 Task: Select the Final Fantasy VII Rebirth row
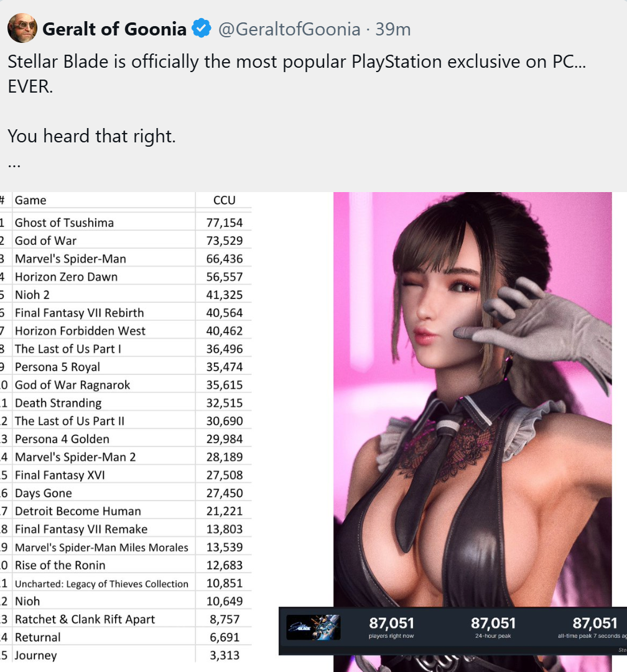click(126, 313)
